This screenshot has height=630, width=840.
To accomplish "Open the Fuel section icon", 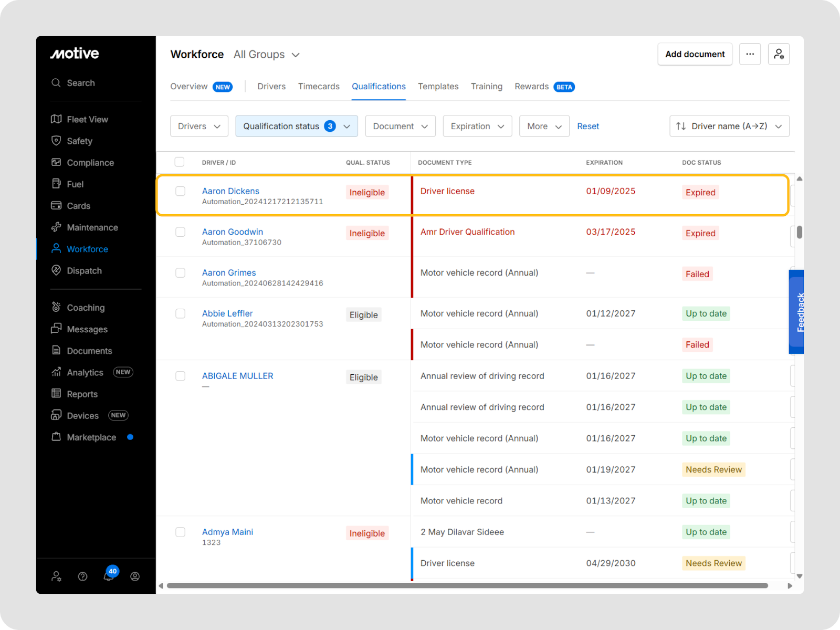I will click(x=56, y=184).
